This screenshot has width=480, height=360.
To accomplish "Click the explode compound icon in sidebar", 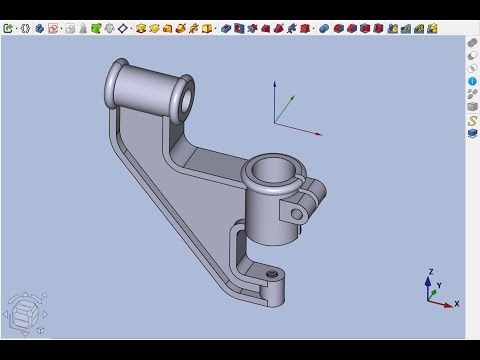I will pos(472,94).
